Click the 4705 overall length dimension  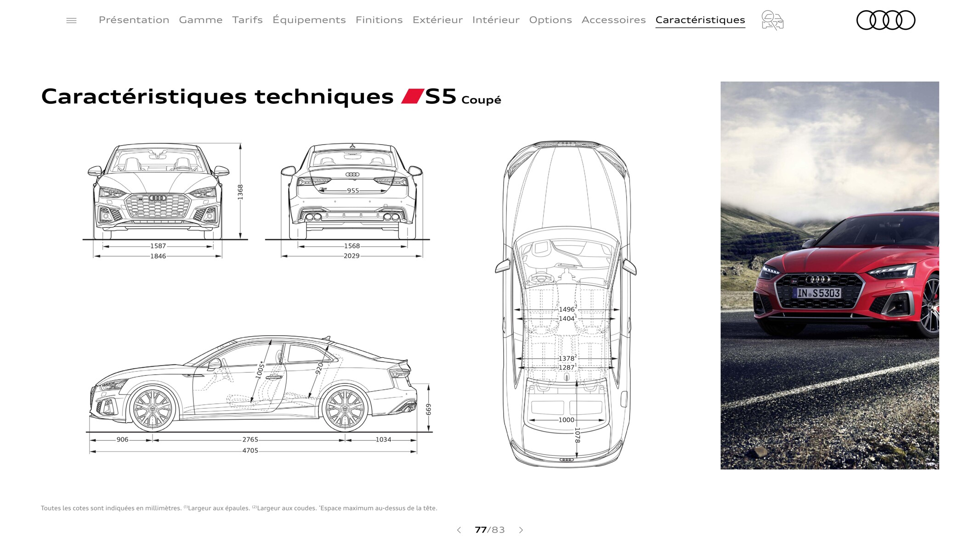point(250,450)
